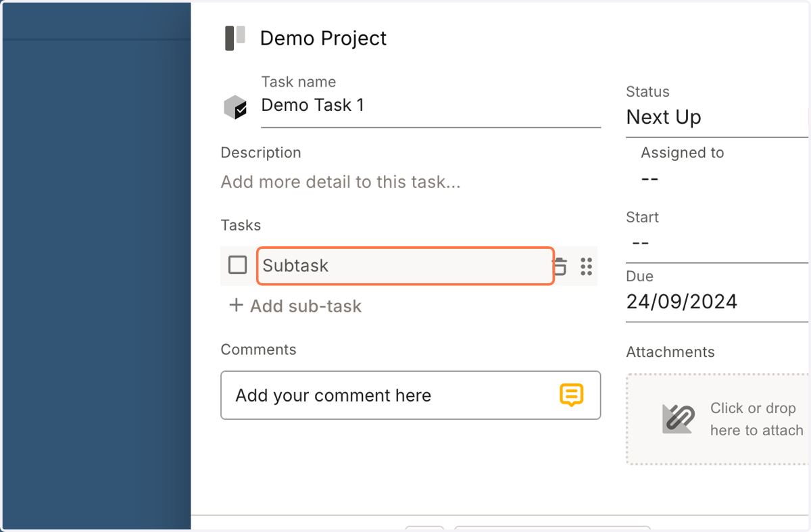811x532 pixels.
Task: Open the Status field showing Next Up
Action: click(x=717, y=117)
